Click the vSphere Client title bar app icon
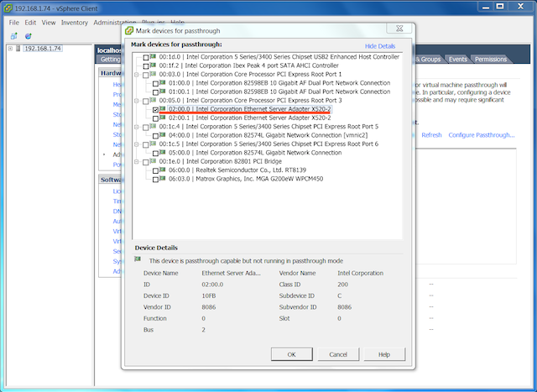Viewport: 537px width, 392px height. (8, 8)
